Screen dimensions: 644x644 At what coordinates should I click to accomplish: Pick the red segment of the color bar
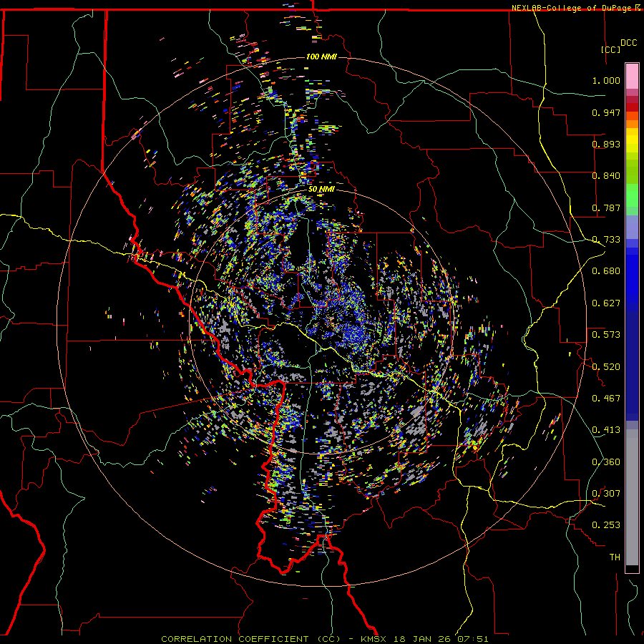pyautogui.click(x=632, y=107)
